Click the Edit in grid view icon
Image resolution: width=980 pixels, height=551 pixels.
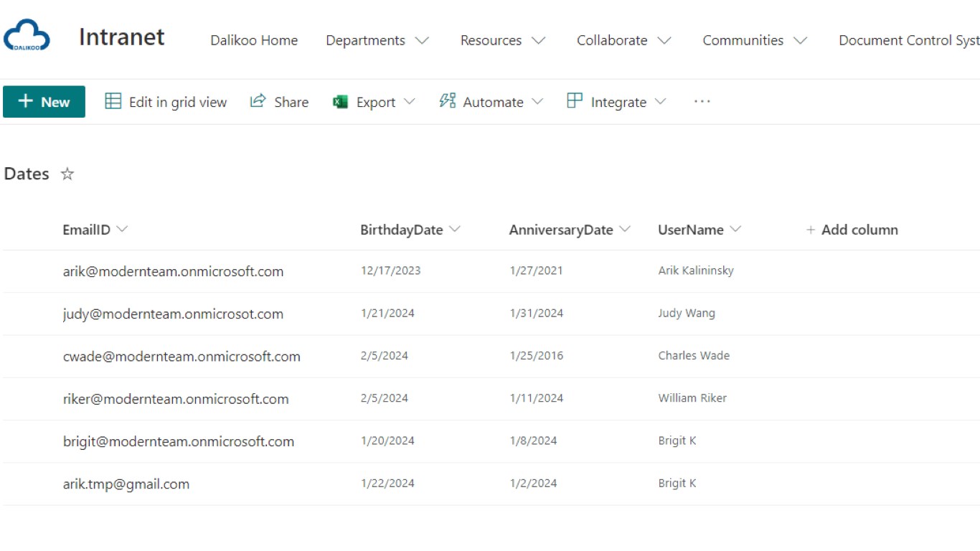[113, 101]
